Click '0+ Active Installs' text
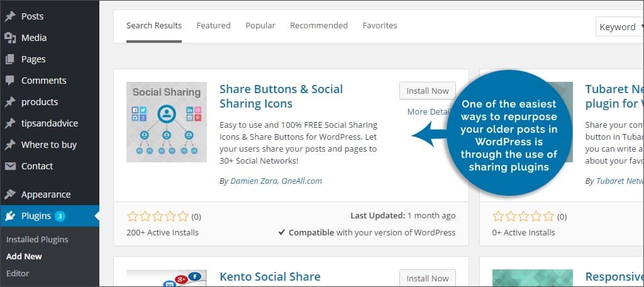 pyautogui.click(x=523, y=233)
